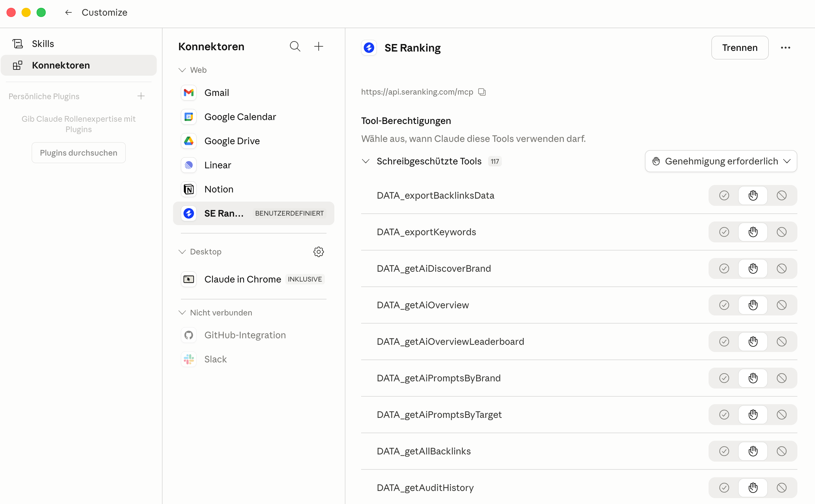Click the search icon in Konnektoren panel
The image size is (815, 504).
pyautogui.click(x=295, y=46)
